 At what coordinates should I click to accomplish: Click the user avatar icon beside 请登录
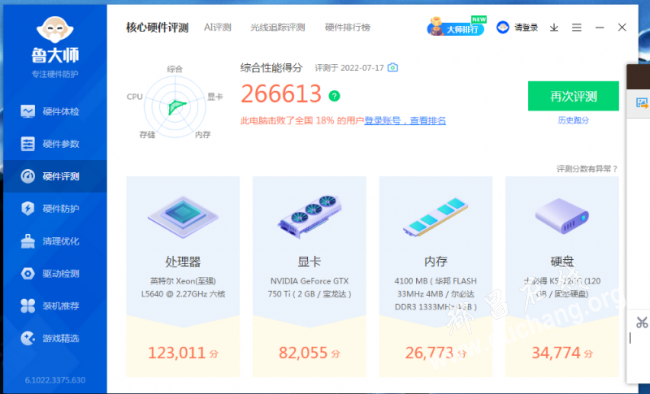[503, 27]
